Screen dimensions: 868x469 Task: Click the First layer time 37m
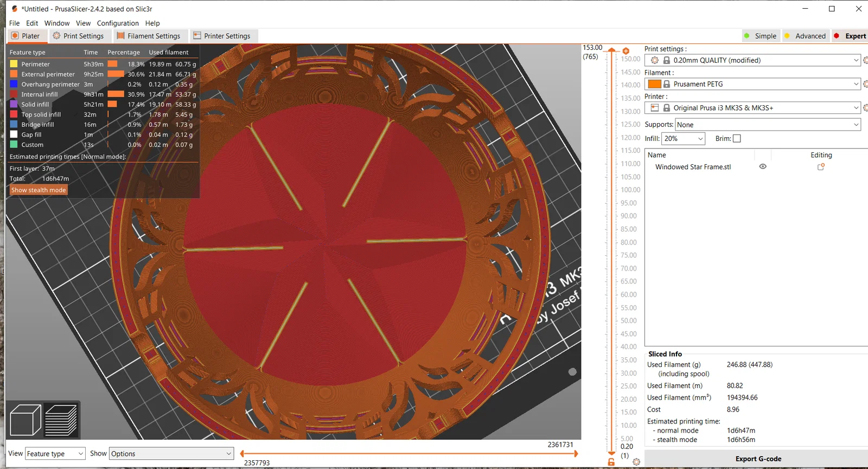48,169
